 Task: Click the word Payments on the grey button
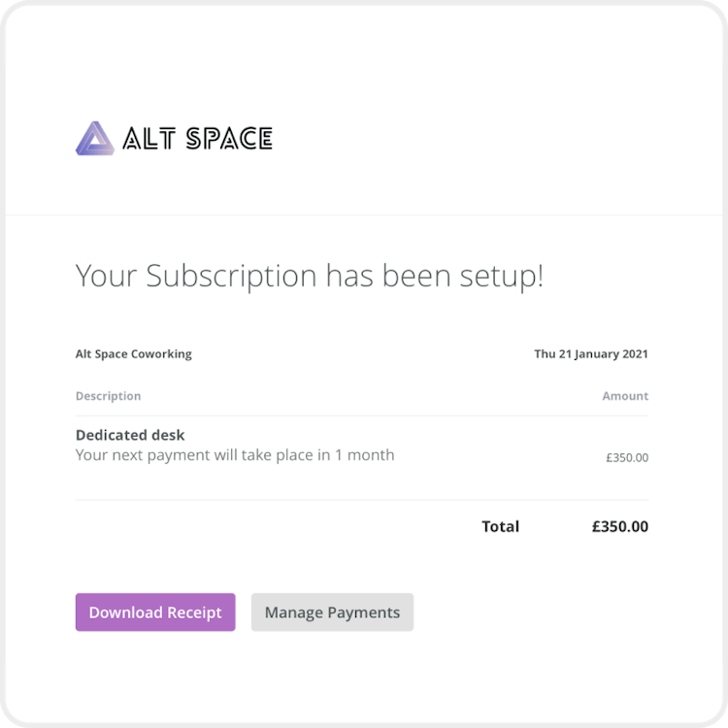point(364,612)
